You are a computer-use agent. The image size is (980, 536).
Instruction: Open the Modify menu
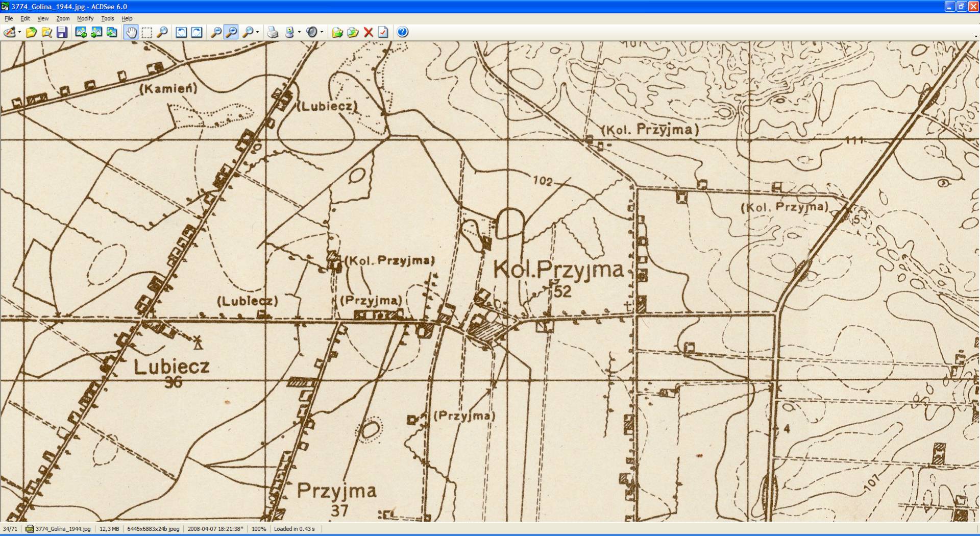click(x=85, y=18)
